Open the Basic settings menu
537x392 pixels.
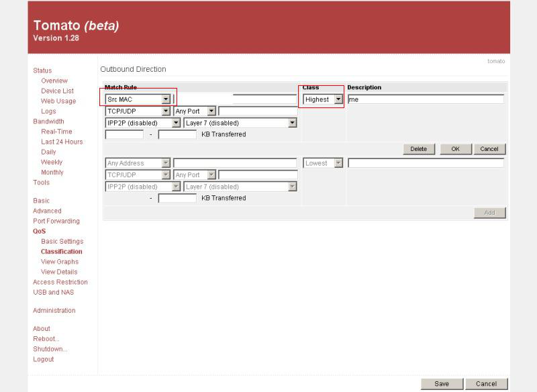(x=41, y=201)
